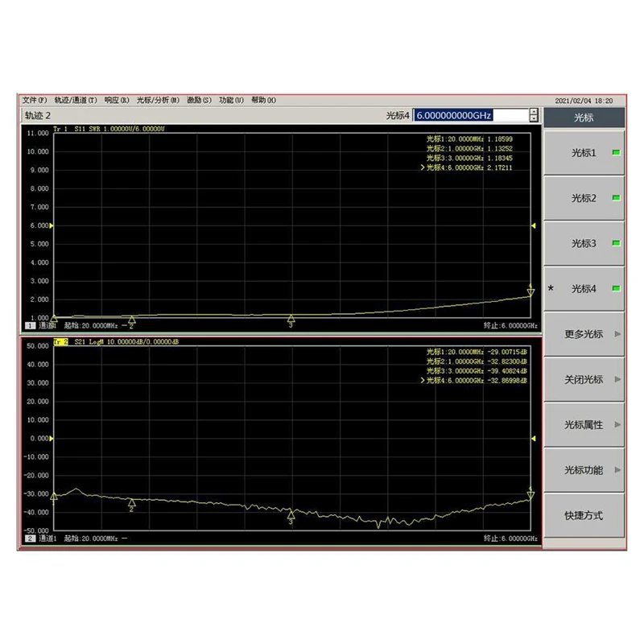Image resolution: width=644 pixels, height=644 pixels.
Task: Click marker 4 triangle on the SWR trace
Action: [x=530, y=291]
